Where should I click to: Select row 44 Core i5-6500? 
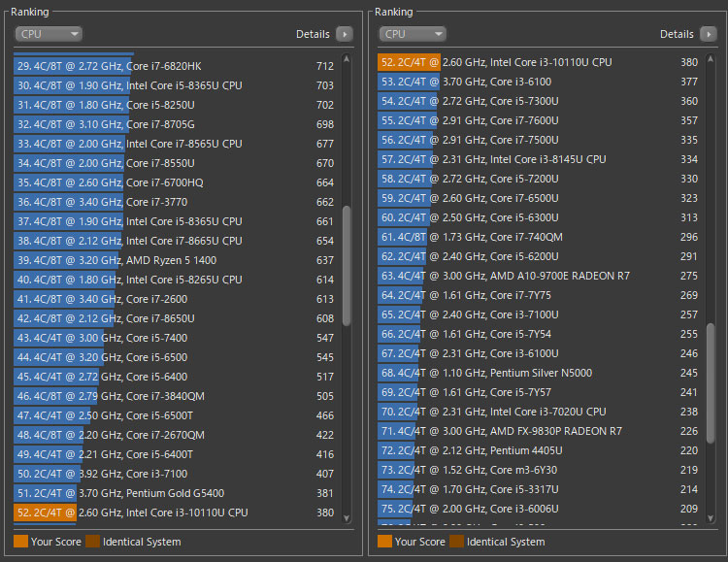(177, 357)
